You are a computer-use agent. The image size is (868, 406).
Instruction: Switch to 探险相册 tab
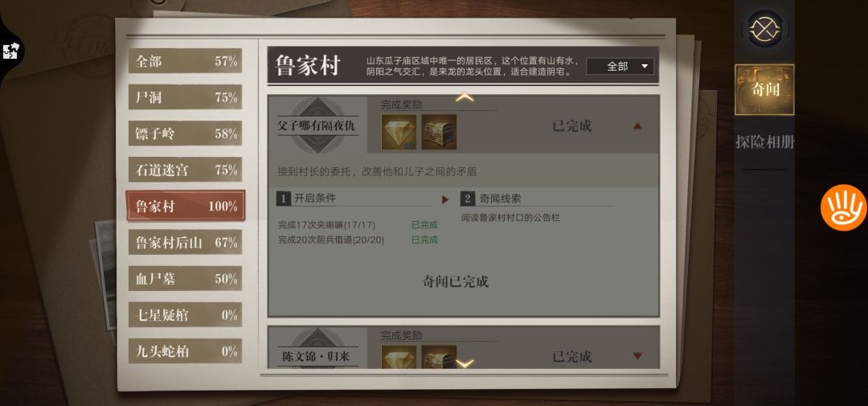coord(764,142)
